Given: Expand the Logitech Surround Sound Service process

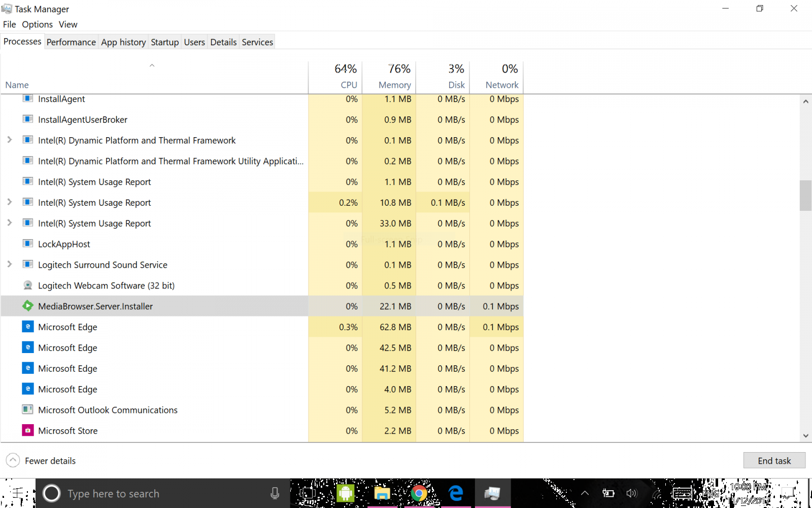Looking at the screenshot, I should point(9,264).
